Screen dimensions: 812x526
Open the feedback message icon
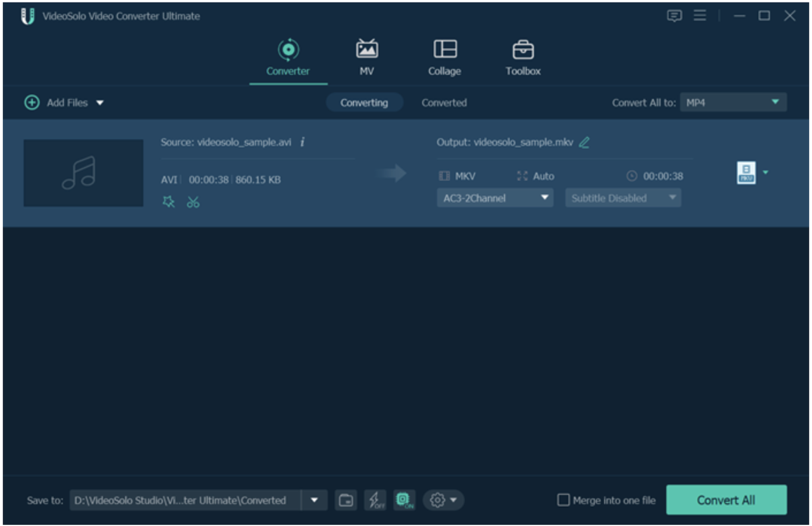point(674,16)
